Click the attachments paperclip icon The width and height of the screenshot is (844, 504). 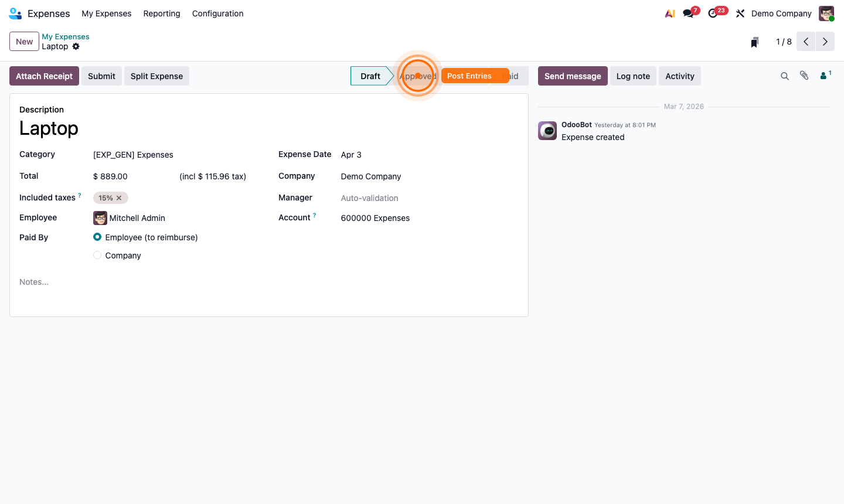tap(804, 76)
